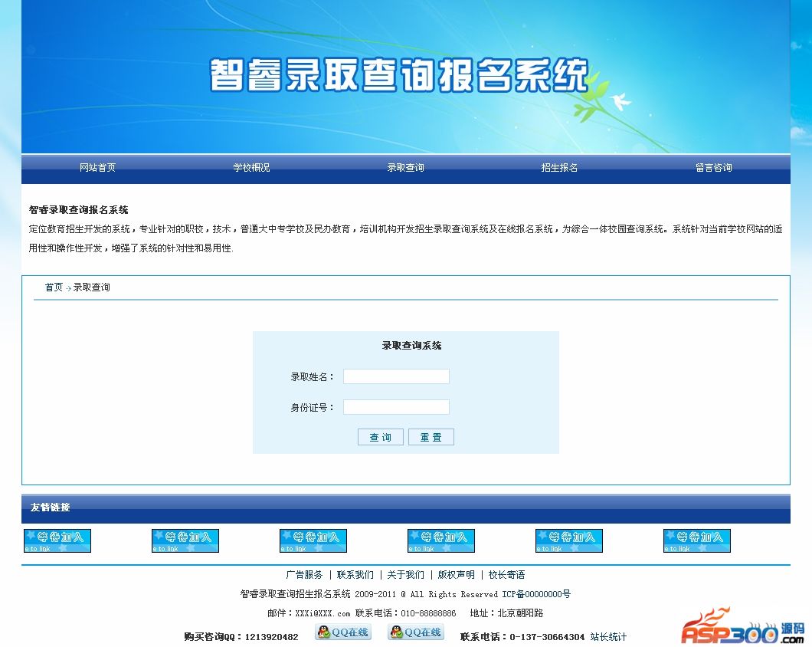Open the 网站首页 navigation item

tap(97, 167)
